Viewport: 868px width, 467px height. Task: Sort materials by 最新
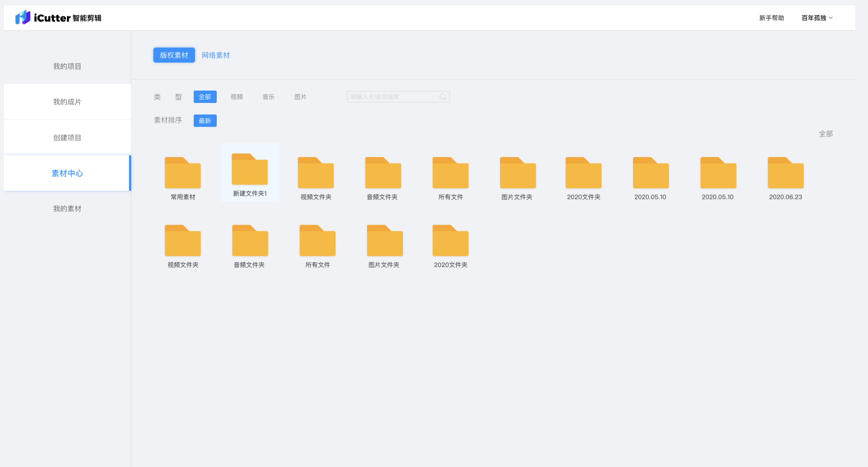pos(205,121)
